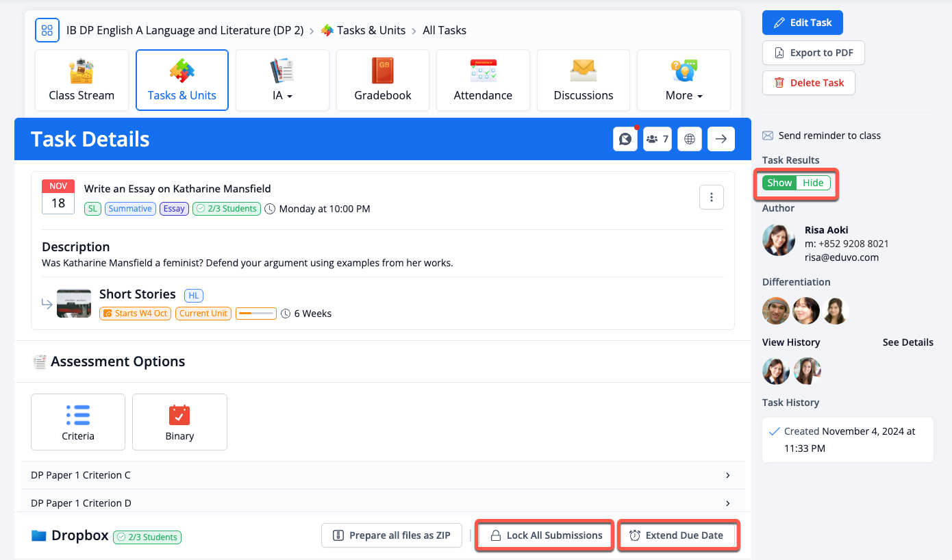The height and width of the screenshot is (560, 952).
Task: Open See Details for view history
Action: coord(907,342)
